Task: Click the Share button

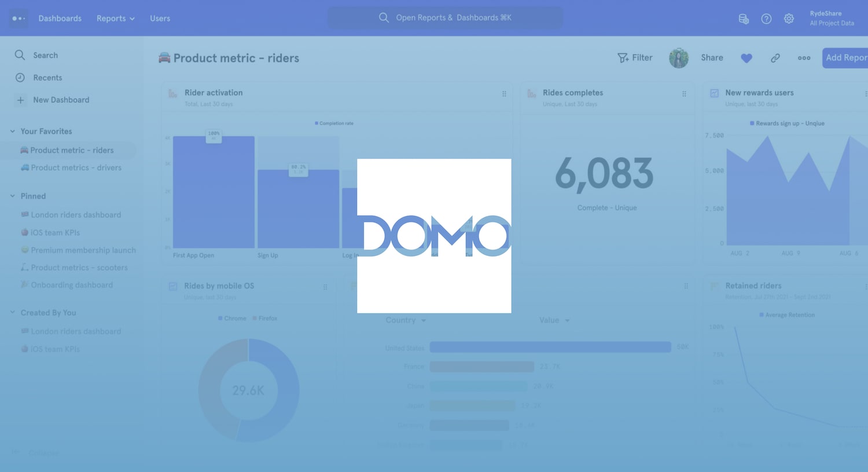Action: (x=711, y=58)
